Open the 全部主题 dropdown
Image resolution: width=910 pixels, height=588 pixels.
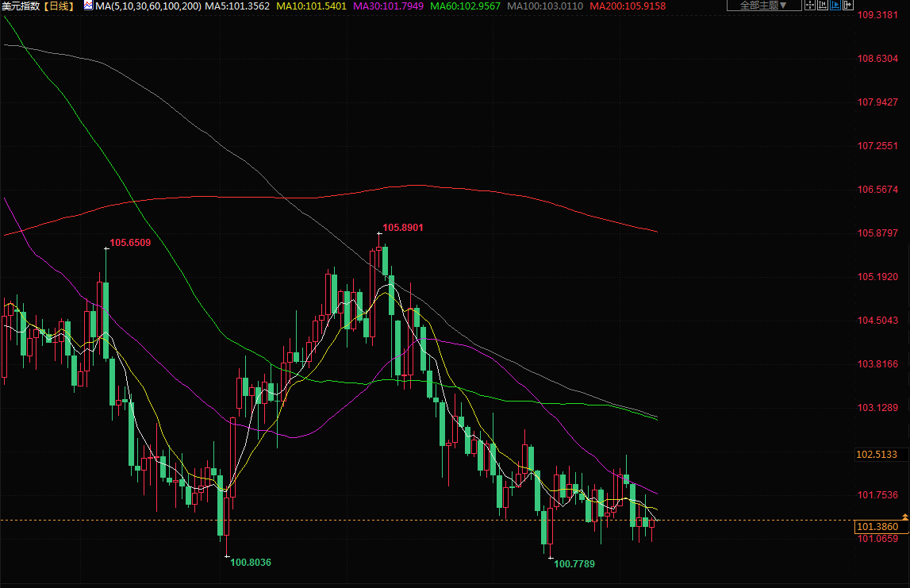point(757,6)
